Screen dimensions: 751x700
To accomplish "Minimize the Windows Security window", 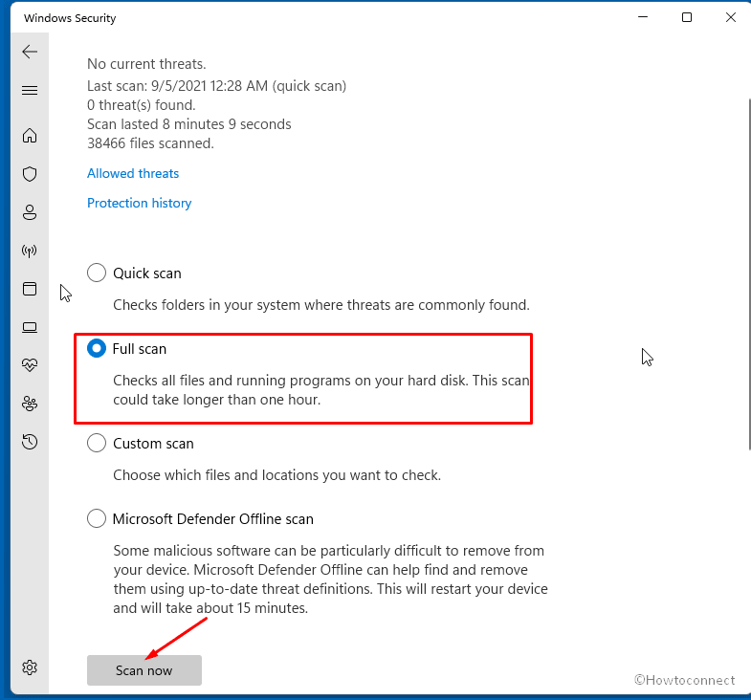I will pos(643,17).
